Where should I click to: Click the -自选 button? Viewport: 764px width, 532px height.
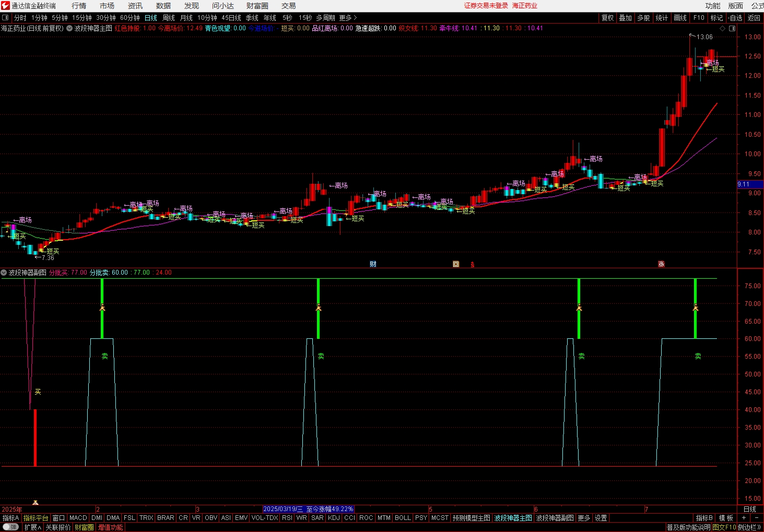tap(735, 18)
